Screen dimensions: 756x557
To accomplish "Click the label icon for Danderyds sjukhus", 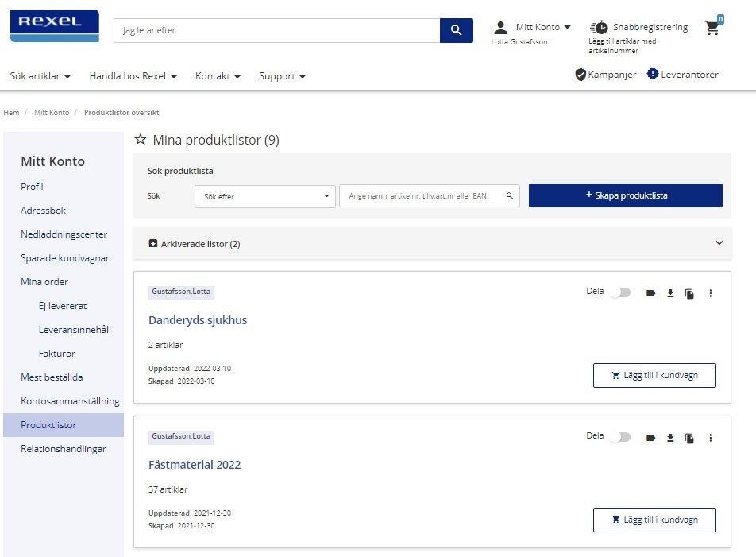I will point(650,293).
